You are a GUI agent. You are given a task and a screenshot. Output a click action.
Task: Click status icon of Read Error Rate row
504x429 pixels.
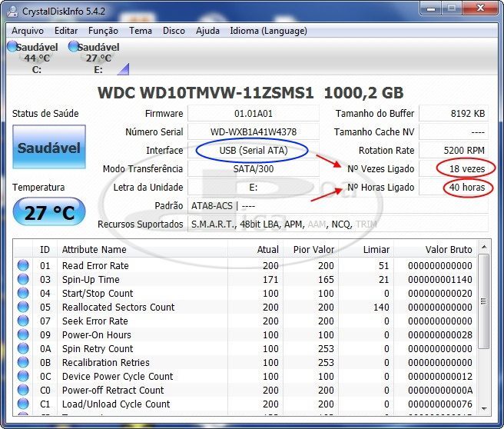[x=23, y=265]
